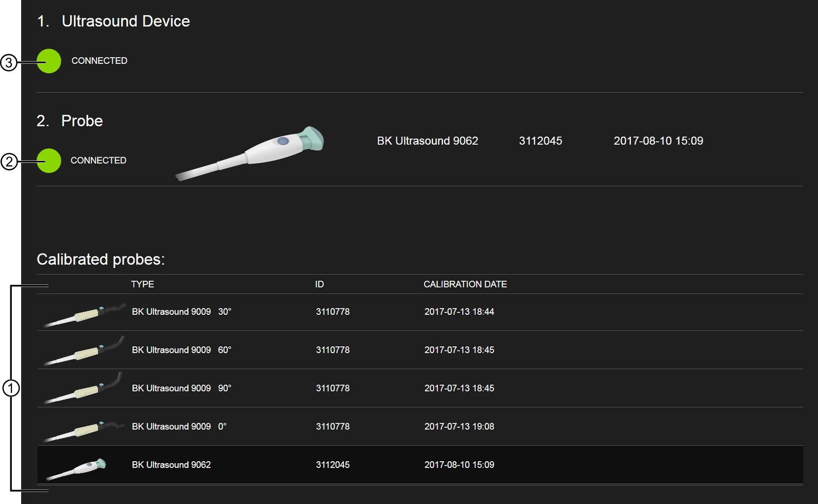Click the Ultrasound Device CONNECTED label
The width and height of the screenshot is (818, 504).
(99, 61)
